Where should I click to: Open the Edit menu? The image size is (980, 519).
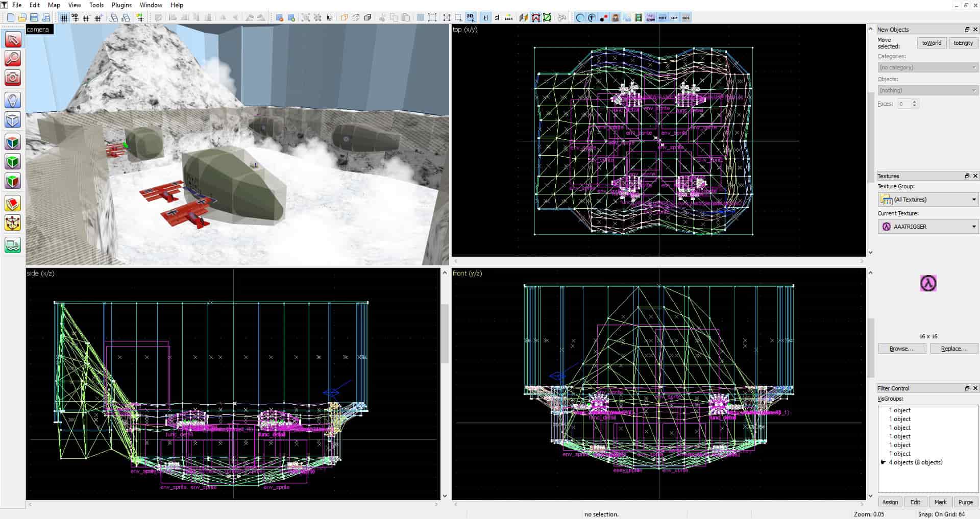[35, 5]
